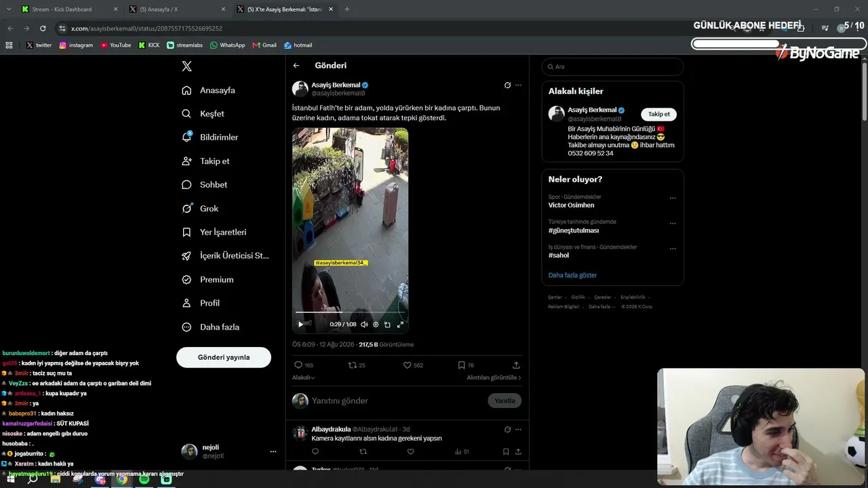Screen dimensions: 868x488
Task: Share Albaydrakula's comment
Action: [x=518, y=451]
